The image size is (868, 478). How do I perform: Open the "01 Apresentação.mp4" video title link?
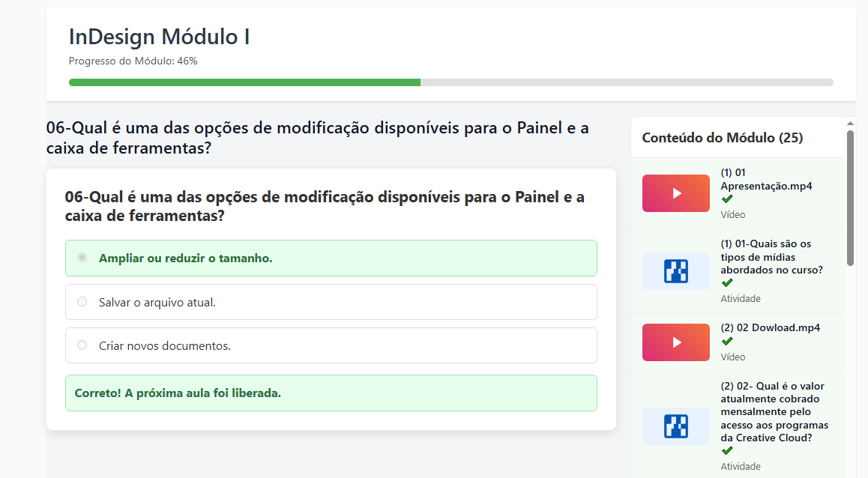point(765,178)
